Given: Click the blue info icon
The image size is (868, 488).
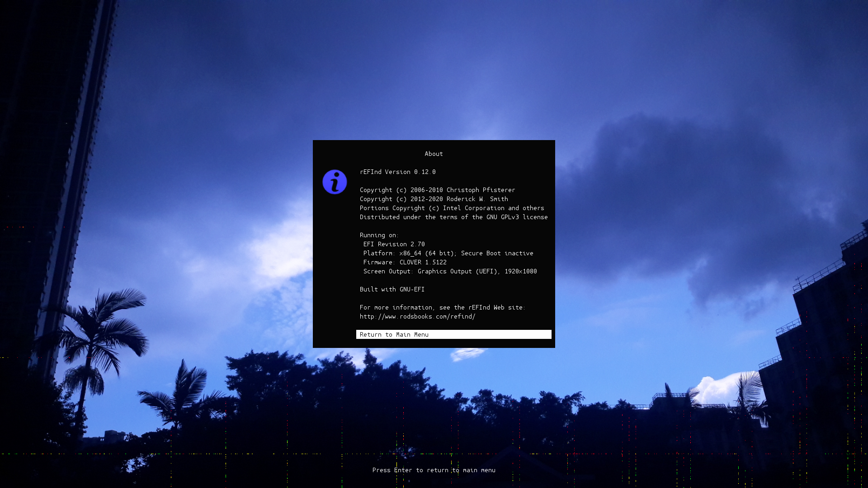Looking at the screenshot, I should (x=335, y=182).
